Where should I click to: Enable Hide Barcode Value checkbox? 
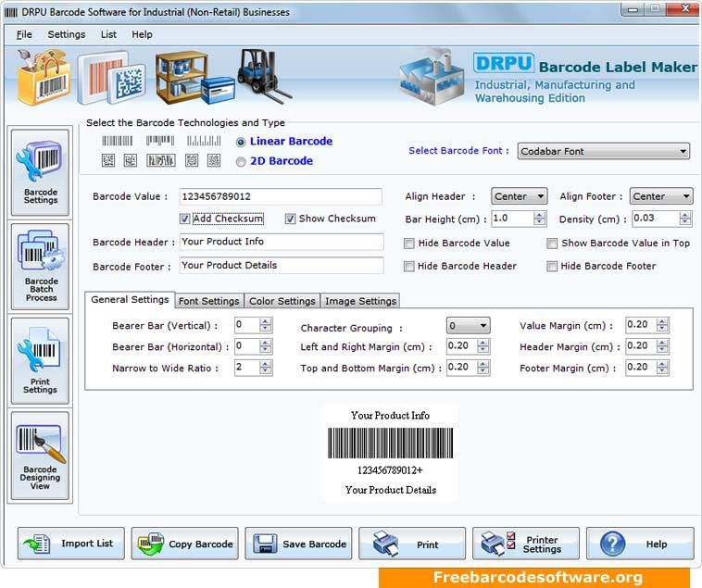tap(408, 244)
